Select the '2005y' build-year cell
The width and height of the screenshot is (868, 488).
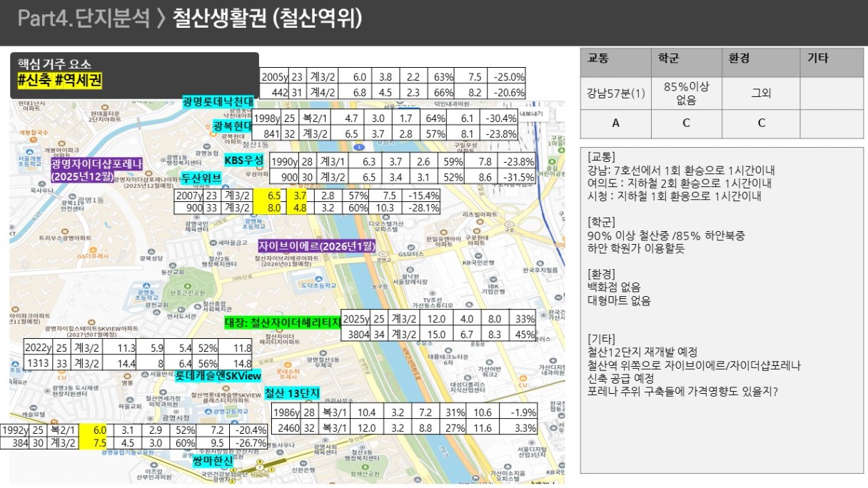point(273,77)
